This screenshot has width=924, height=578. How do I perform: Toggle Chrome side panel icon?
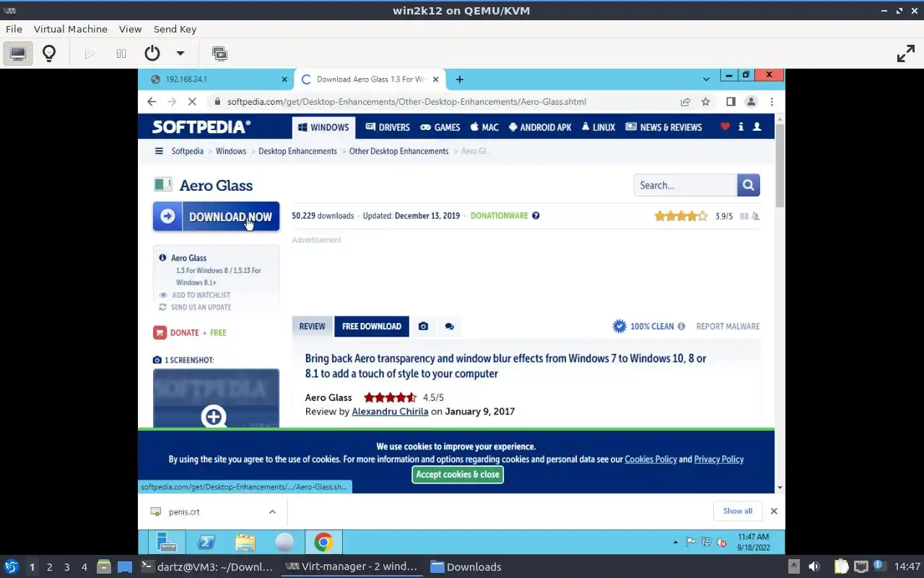pos(731,102)
